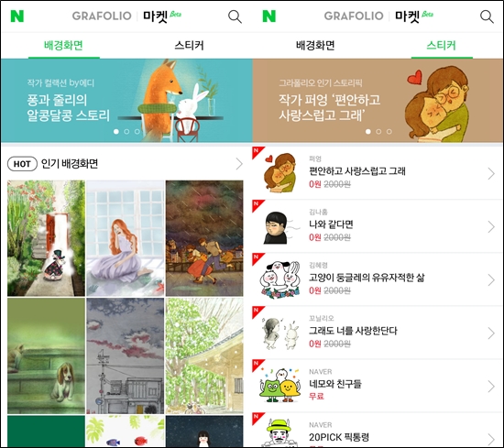This screenshot has height=448, width=504.
Task: Switch to the 배경화면 tab on right screen
Action: pyautogui.click(x=315, y=45)
